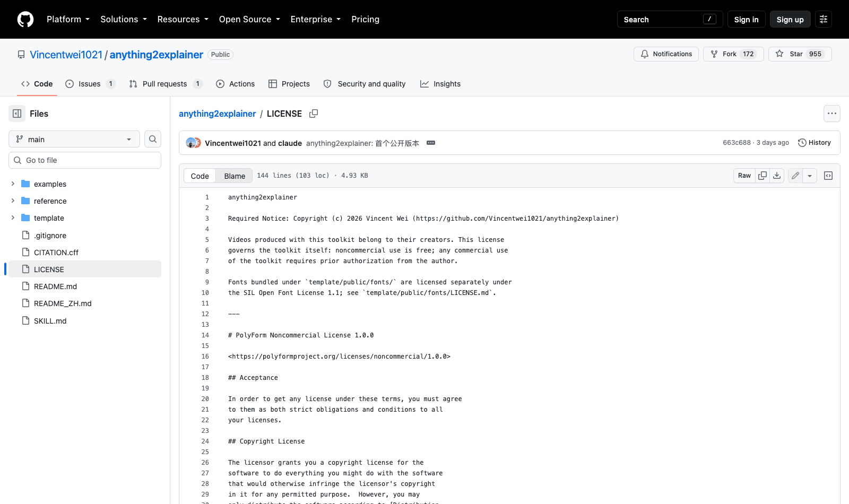Open anything2explainer breadcrumb link
Screen dimensions: 849x504
pos(217,114)
